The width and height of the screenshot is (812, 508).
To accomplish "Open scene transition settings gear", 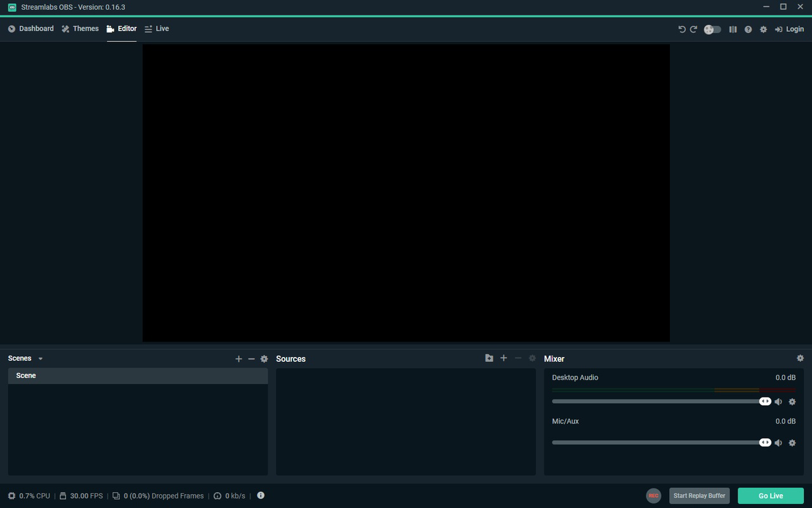I will pyautogui.click(x=264, y=358).
